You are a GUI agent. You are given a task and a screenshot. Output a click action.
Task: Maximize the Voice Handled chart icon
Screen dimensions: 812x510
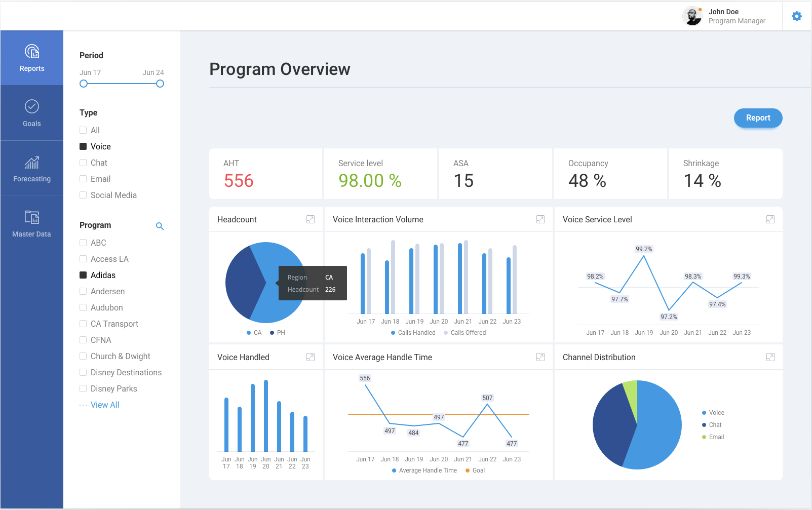(311, 357)
